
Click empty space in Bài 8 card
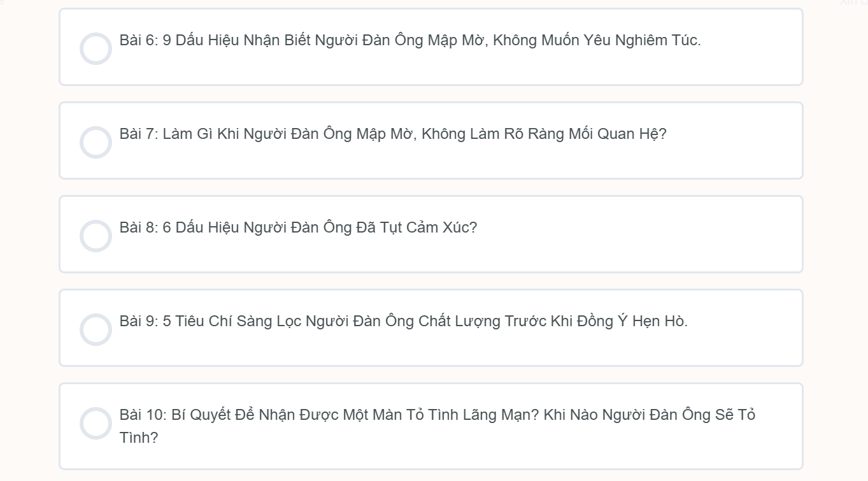point(637,235)
